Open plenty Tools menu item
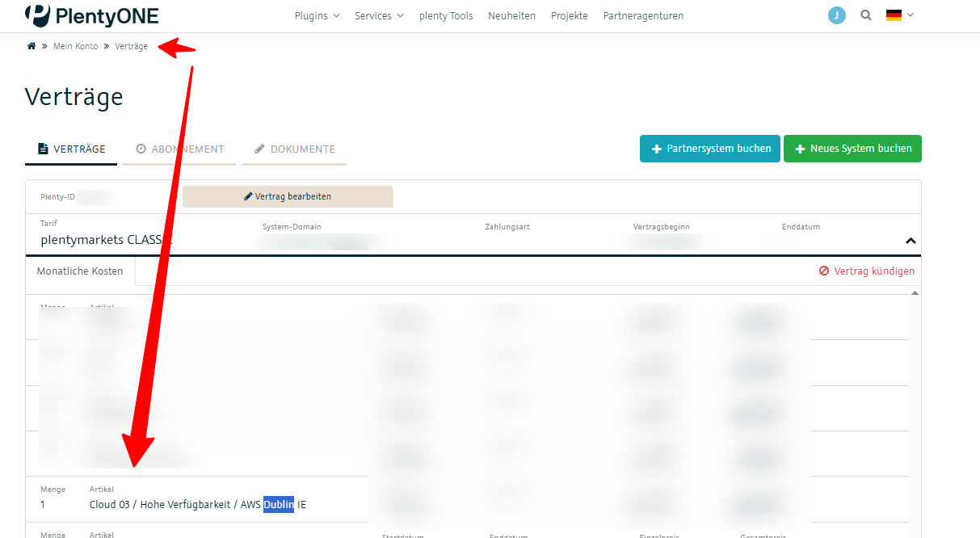The width and height of the screenshot is (980, 538). coord(446,15)
